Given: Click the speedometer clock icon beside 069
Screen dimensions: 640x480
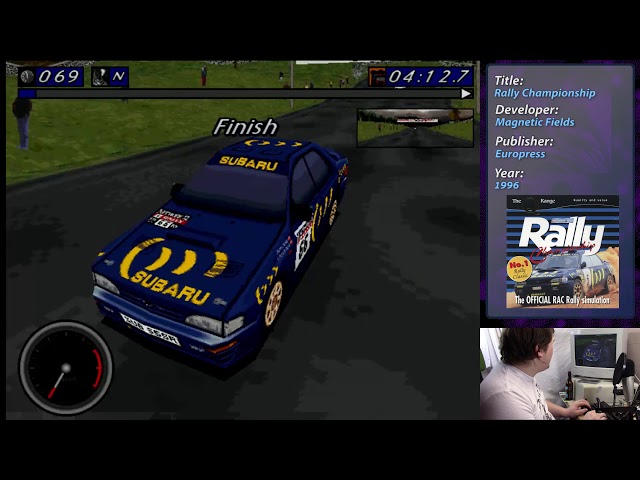Looking at the screenshot, I should pyautogui.click(x=27, y=77).
